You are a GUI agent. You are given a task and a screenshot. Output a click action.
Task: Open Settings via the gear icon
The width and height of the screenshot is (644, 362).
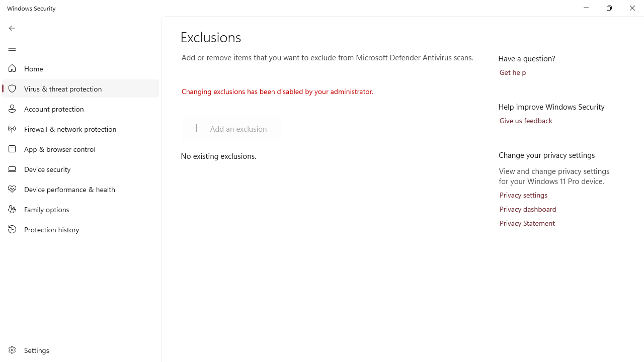(12, 350)
